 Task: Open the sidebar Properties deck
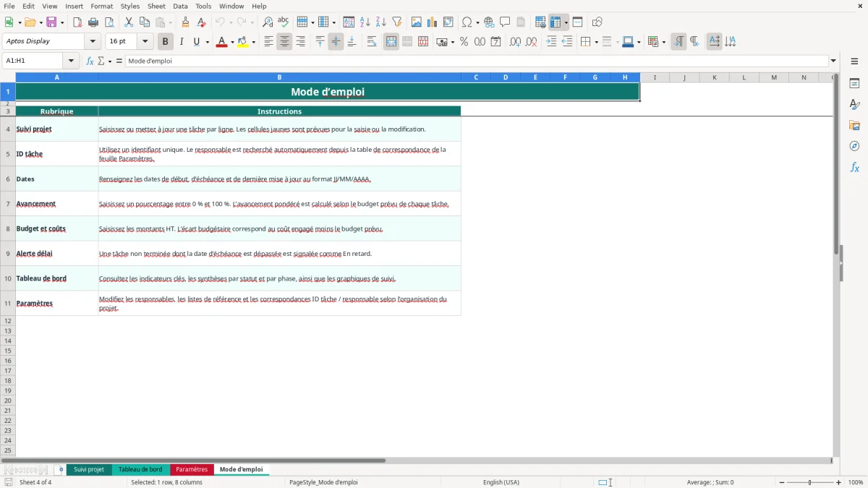coord(854,83)
